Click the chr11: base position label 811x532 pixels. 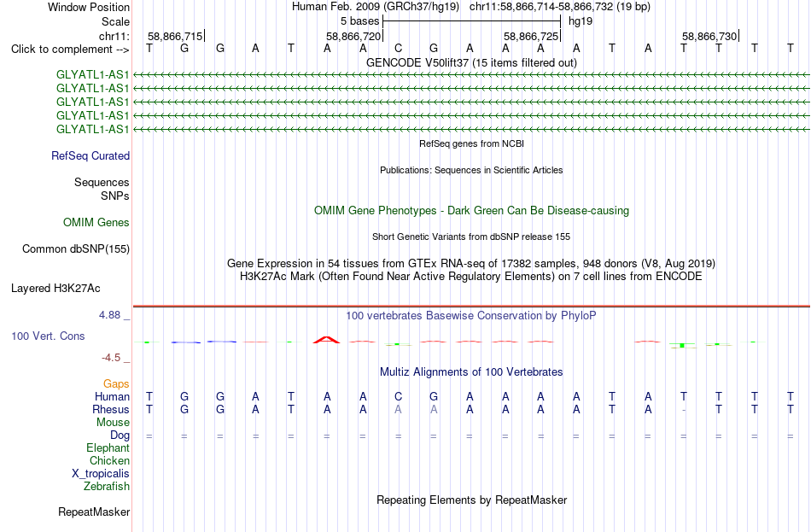click(114, 36)
